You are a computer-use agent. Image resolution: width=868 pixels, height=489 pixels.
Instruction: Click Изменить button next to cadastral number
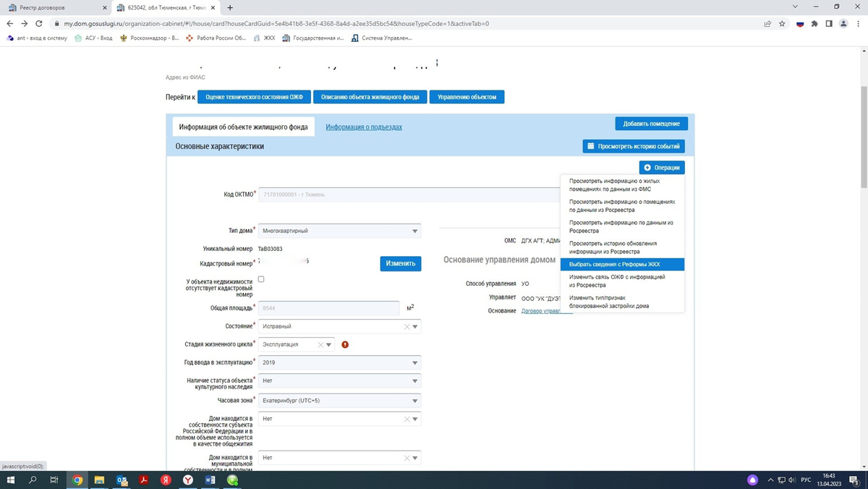[400, 263]
